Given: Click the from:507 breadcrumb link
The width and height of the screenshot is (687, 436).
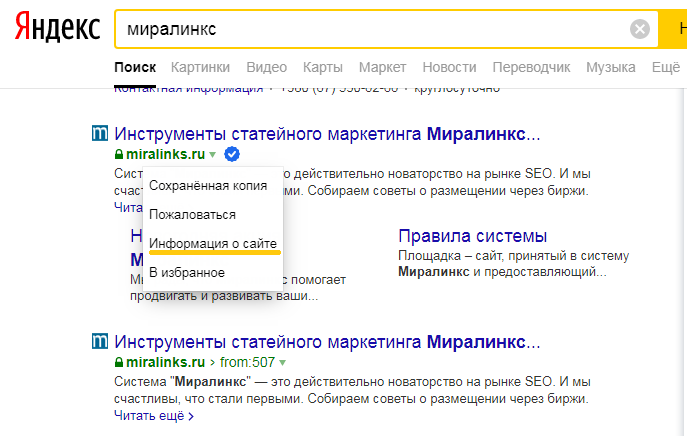Looking at the screenshot, I should coord(248,362).
